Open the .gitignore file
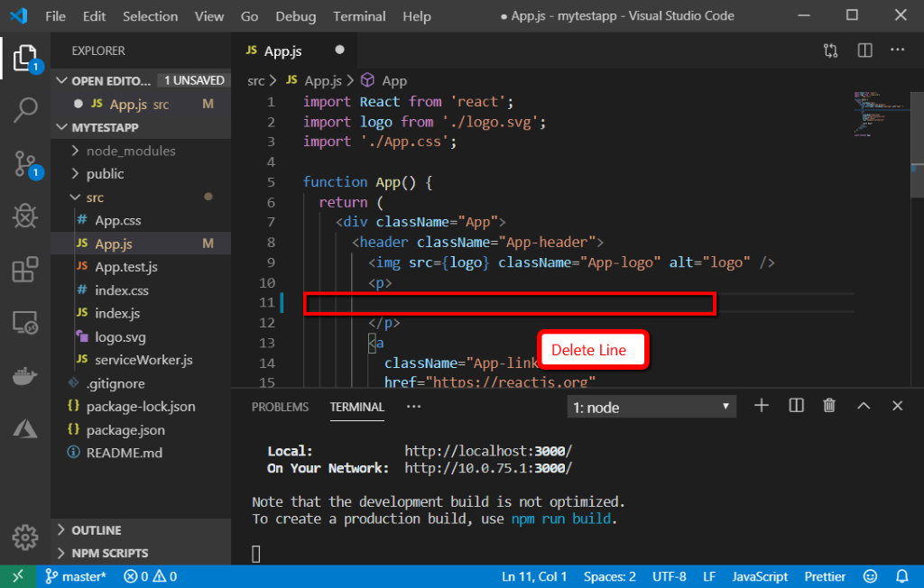 pyautogui.click(x=115, y=383)
